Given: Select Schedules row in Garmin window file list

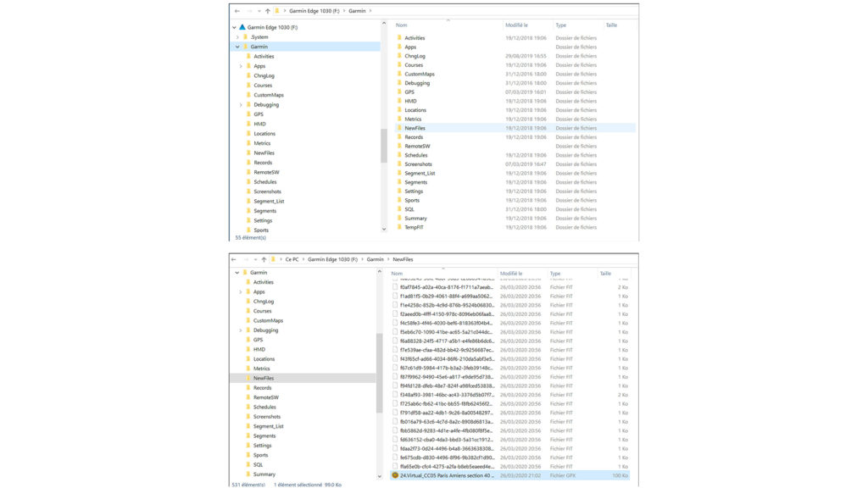Looking at the screenshot, I should tap(515, 155).
